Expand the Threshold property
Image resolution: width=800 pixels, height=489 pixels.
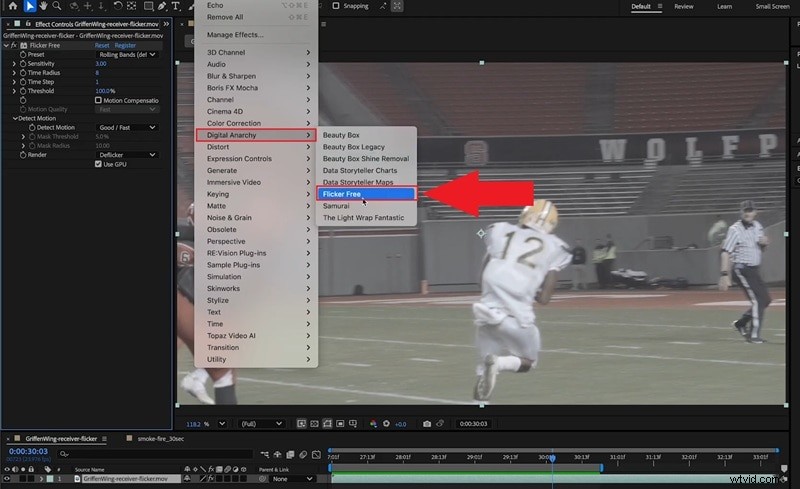pyautogui.click(x=14, y=91)
